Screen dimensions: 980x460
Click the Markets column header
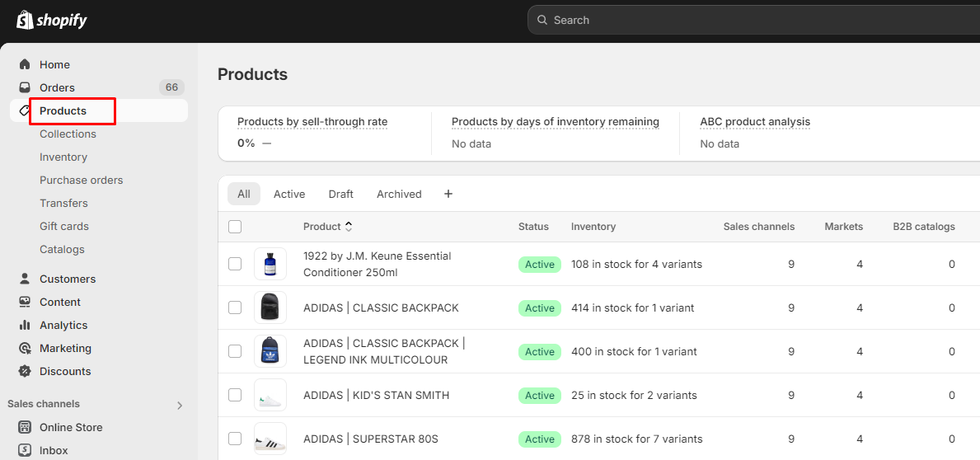pos(843,226)
